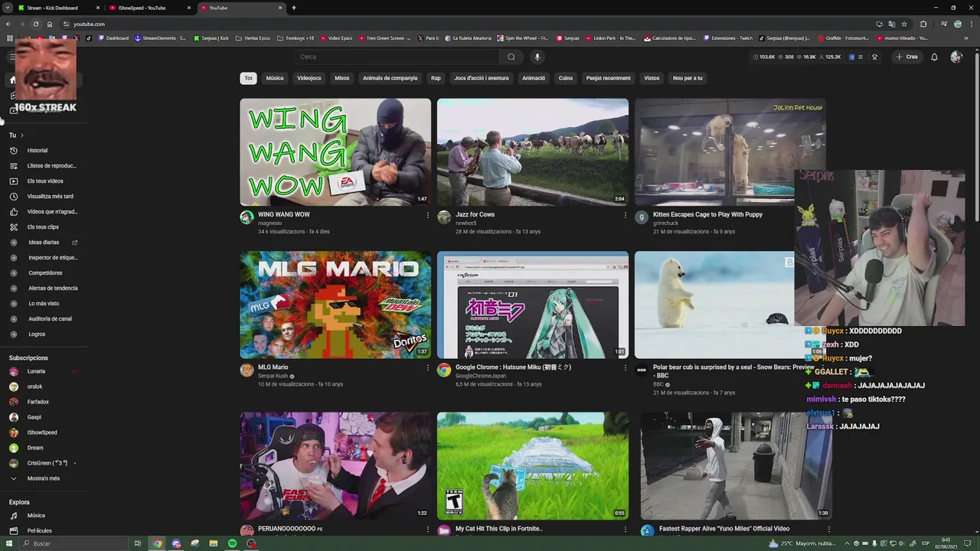Select the Cuina filter chip
Screen dimensions: 980x551
point(566,78)
